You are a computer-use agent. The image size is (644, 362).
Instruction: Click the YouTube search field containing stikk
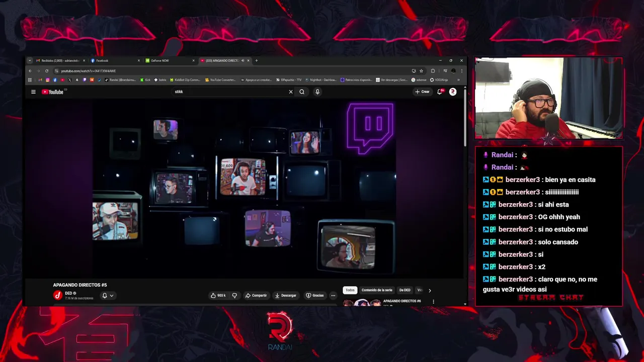click(x=229, y=92)
